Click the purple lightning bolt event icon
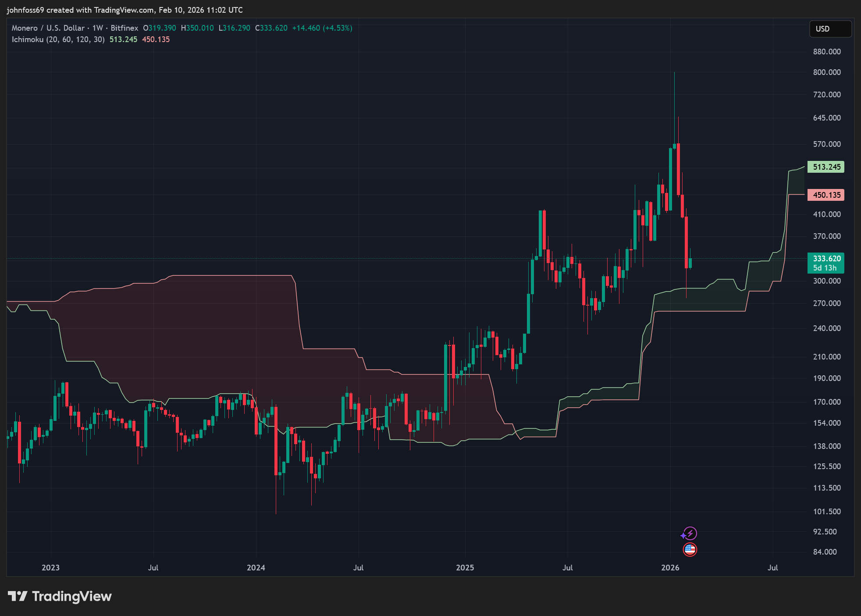 click(x=690, y=534)
